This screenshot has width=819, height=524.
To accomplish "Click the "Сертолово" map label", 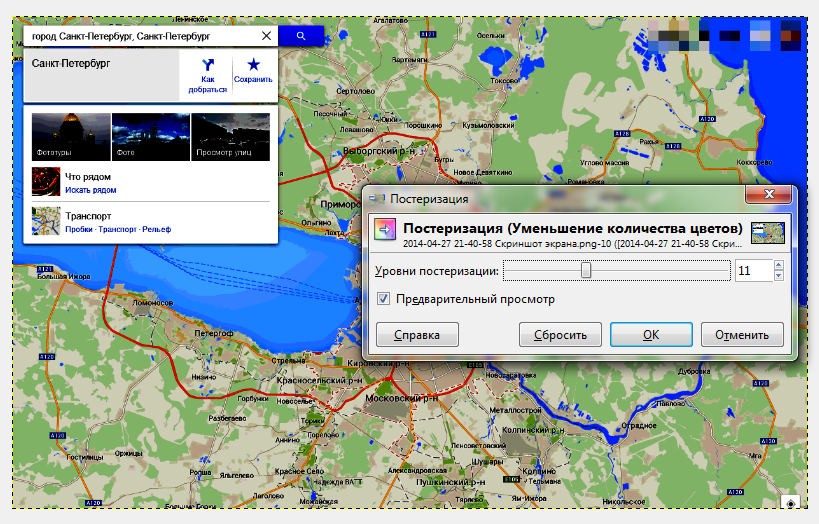I will click(x=356, y=91).
